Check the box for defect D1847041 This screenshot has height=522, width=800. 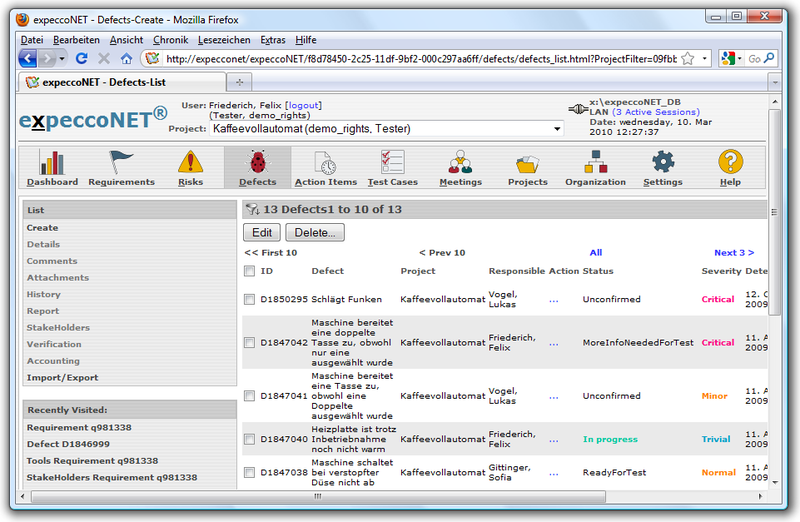pyautogui.click(x=249, y=396)
